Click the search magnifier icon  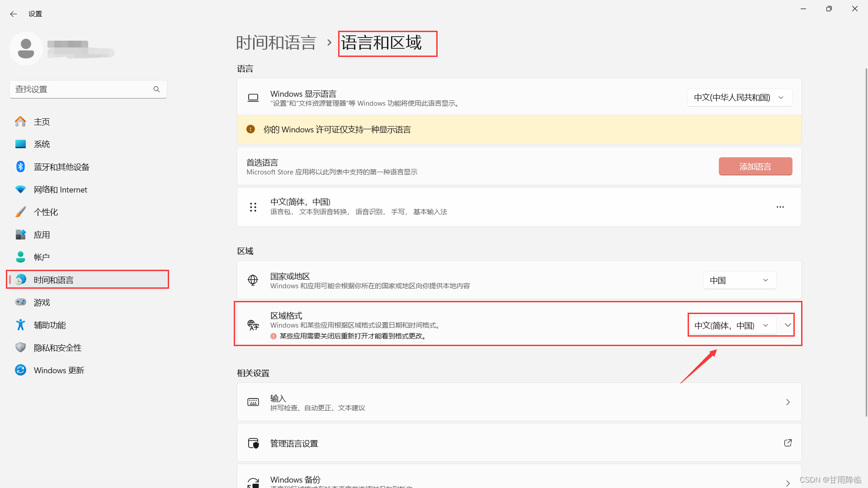coord(156,89)
